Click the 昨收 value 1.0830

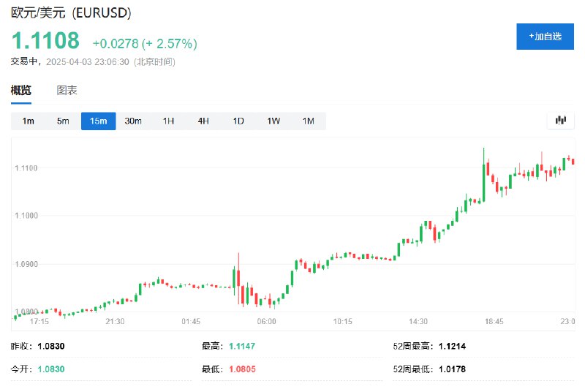coord(51,347)
